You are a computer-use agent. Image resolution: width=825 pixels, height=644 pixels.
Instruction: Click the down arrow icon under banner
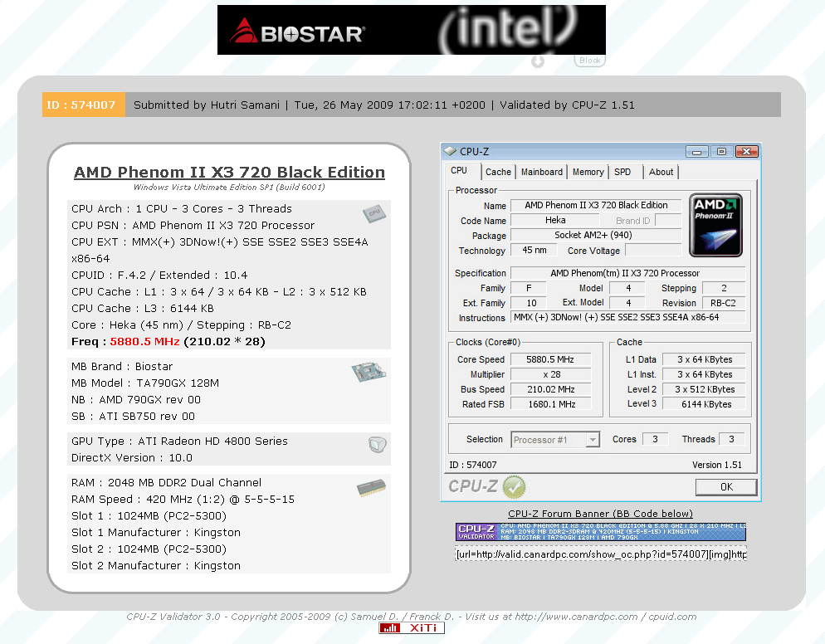537,61
